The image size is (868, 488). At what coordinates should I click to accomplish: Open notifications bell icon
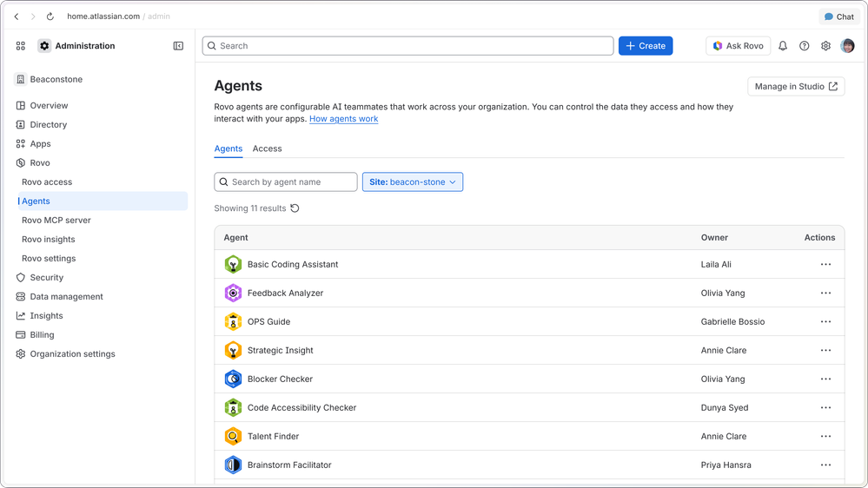tap(783, 46)
